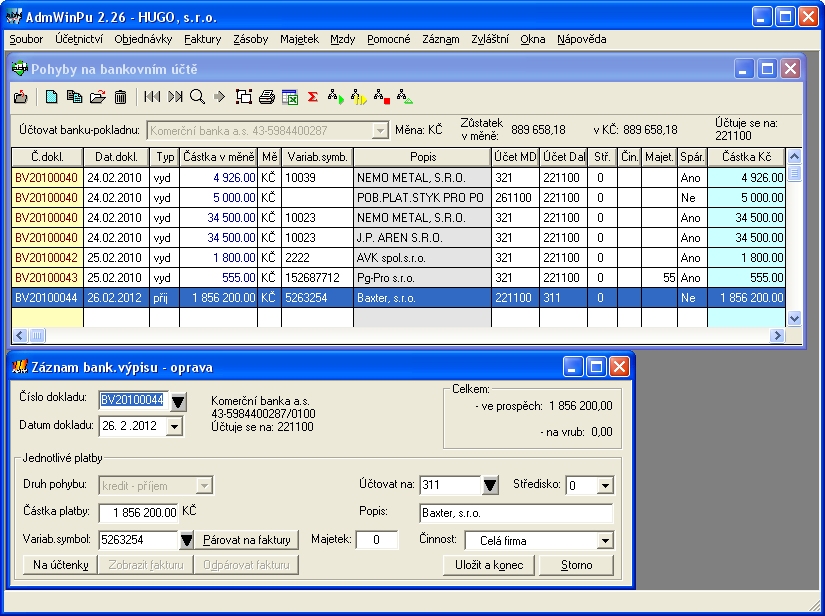The image size is (825, 616).
Task: Expand the Účtovat banku-pokladnu combo box
Action: (x=380, y=130)
